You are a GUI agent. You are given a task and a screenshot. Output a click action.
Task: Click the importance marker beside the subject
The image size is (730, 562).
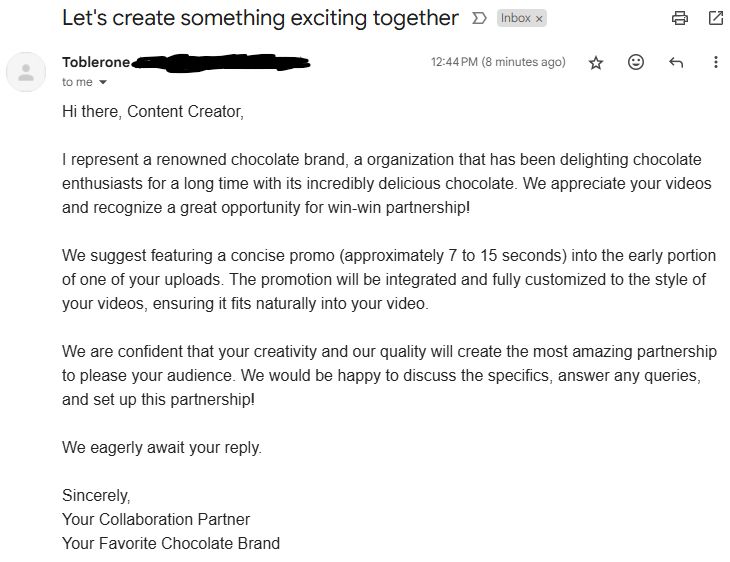479,18
